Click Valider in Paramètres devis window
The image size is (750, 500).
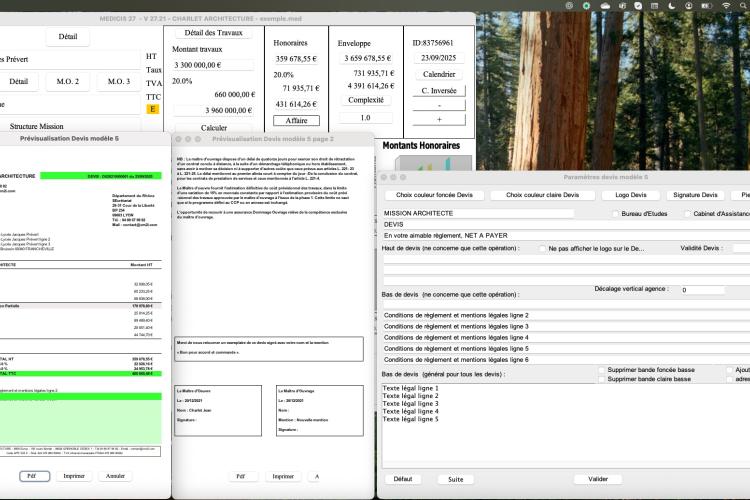(x=598, y=479)
